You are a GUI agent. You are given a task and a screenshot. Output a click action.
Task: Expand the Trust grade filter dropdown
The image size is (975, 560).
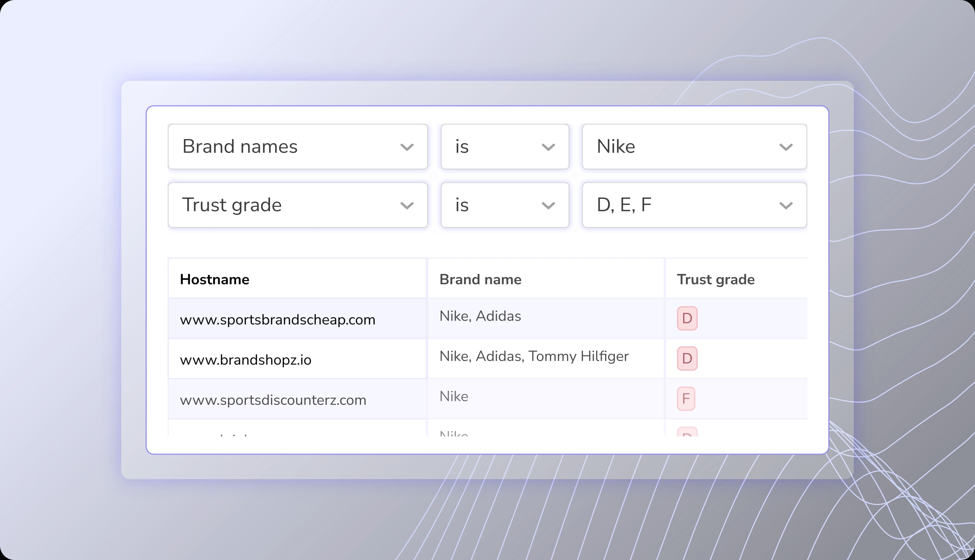pos(297,205)
